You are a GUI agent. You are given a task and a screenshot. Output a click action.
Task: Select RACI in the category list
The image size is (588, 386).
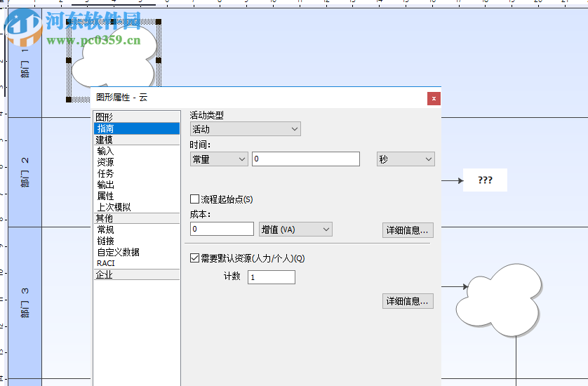[137, 263]
